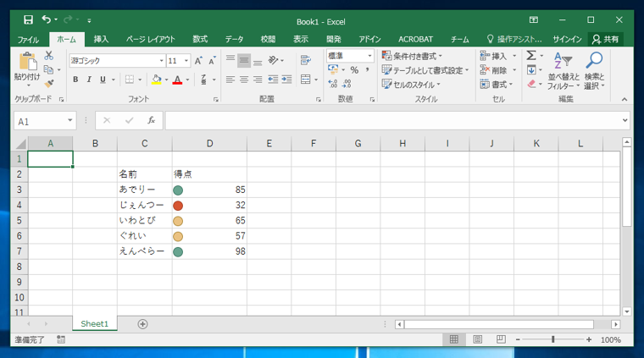This screenshot has height=358, width=644.
Task: Click the increase decimal icon
Action: pyautogui.click(x=333, y=84)
